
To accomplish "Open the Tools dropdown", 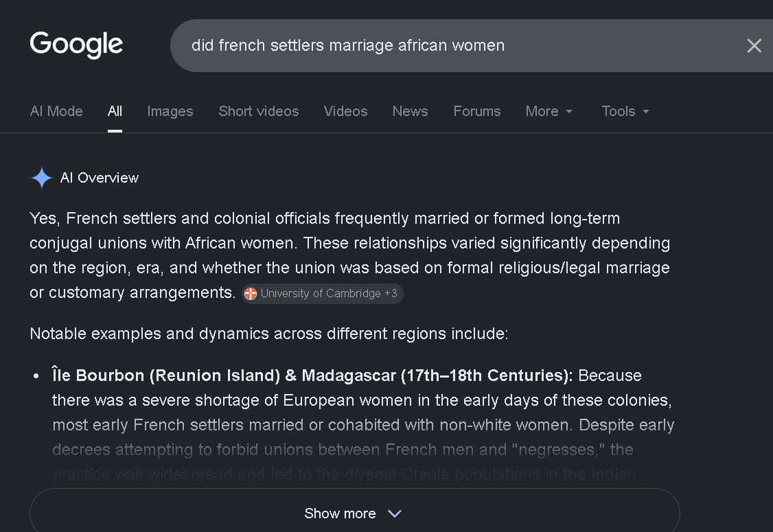I will coord(625,111).
